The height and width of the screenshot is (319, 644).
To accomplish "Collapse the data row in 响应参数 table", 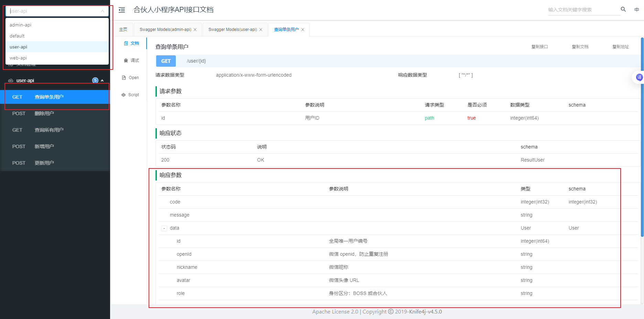I will tap(164, 228).
